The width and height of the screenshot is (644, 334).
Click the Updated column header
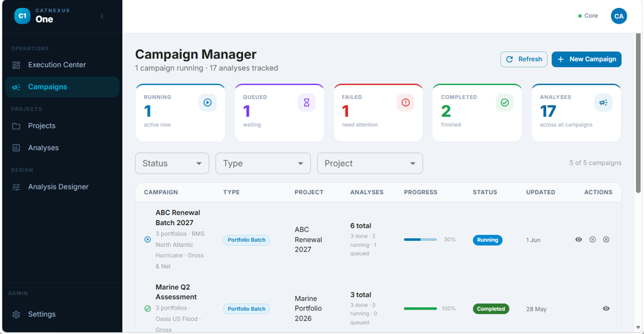[540, 192]
